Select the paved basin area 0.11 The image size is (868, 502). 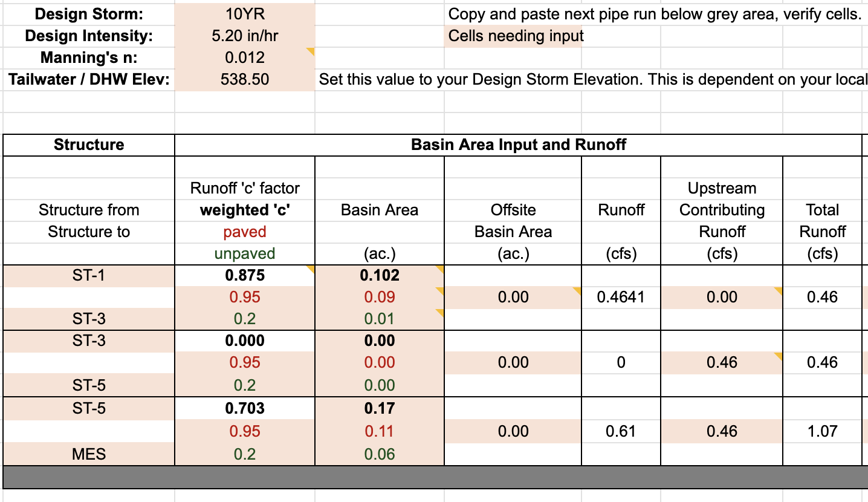pyautogui.click(x=380, y=431)
